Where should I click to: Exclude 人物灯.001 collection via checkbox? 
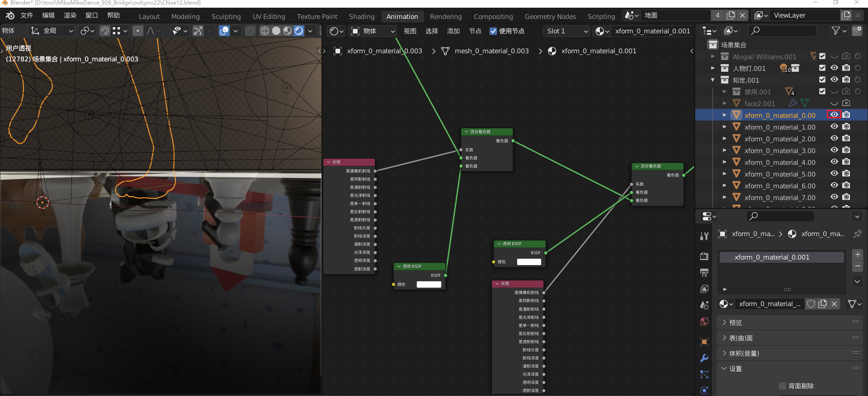pos(822,68)
